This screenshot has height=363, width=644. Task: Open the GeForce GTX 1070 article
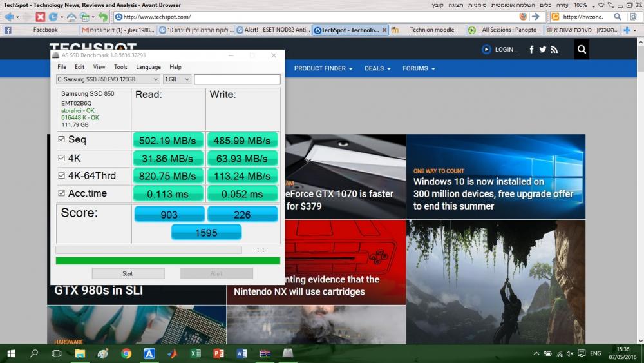[x=345, y=177]
